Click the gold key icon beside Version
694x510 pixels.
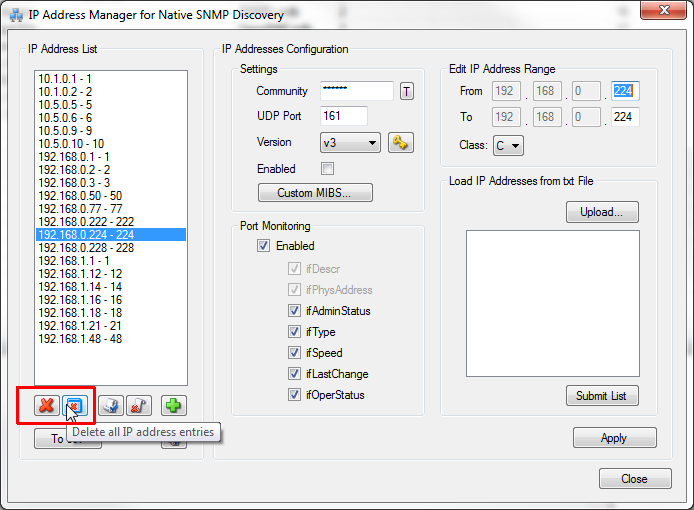click(402, 143)
